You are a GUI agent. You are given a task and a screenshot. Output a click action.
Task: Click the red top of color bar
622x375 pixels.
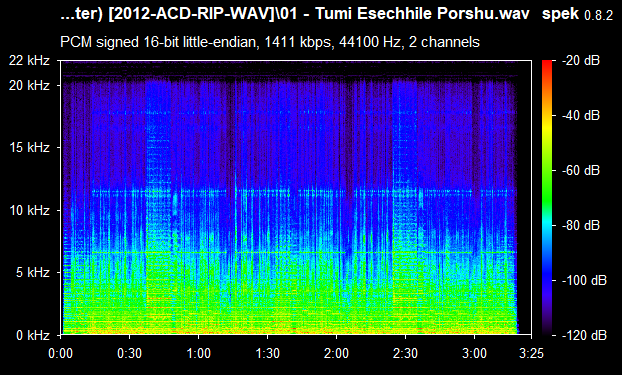[x=547, y=63]
